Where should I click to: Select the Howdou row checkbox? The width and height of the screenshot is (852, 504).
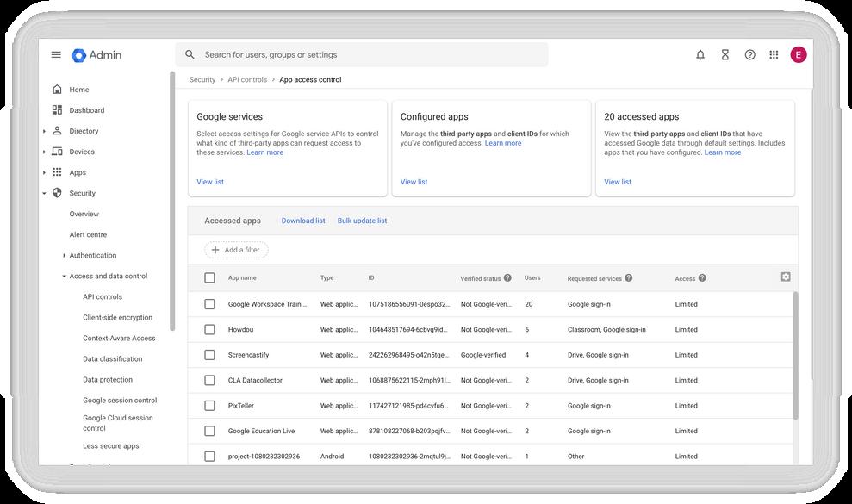(x=209, y=329)
